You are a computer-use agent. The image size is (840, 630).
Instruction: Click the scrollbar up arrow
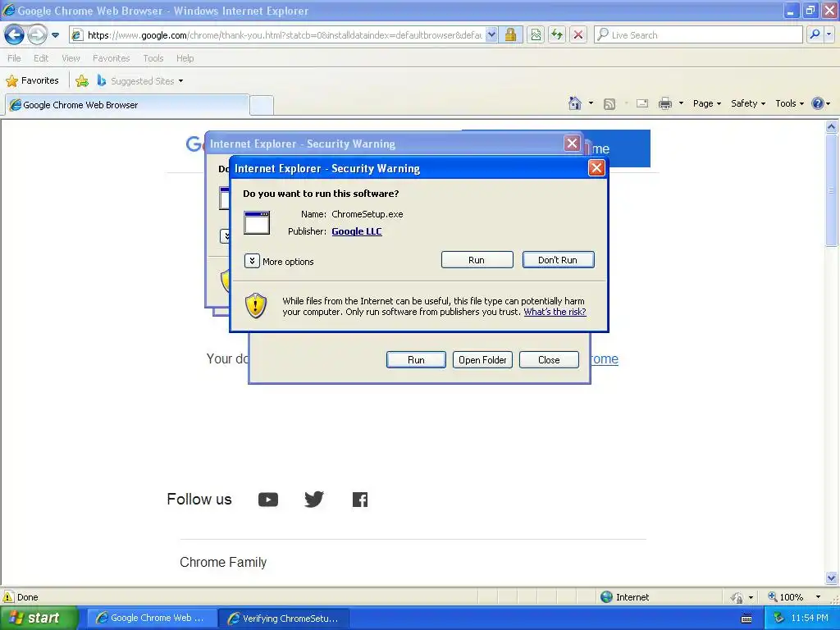tap(832, 127)
